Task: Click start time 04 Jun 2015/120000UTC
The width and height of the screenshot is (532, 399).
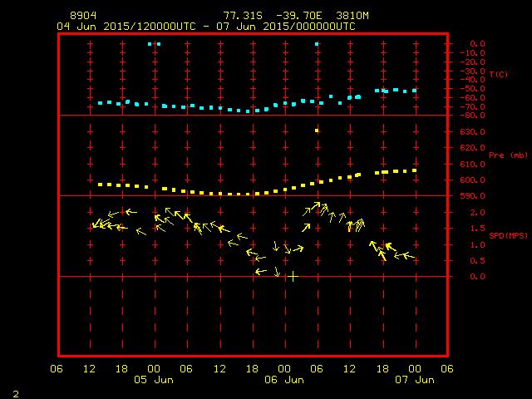Action: pos(126,27)
